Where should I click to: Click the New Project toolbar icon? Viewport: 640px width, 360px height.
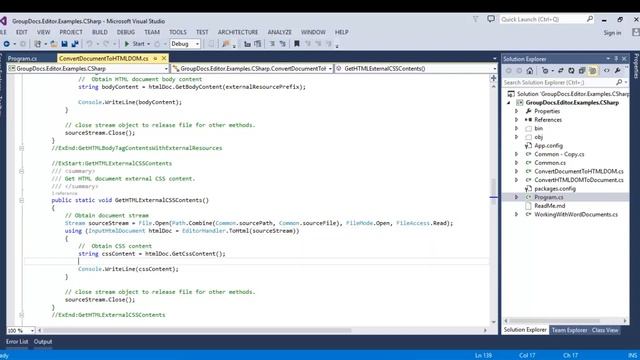coord(38,44)
